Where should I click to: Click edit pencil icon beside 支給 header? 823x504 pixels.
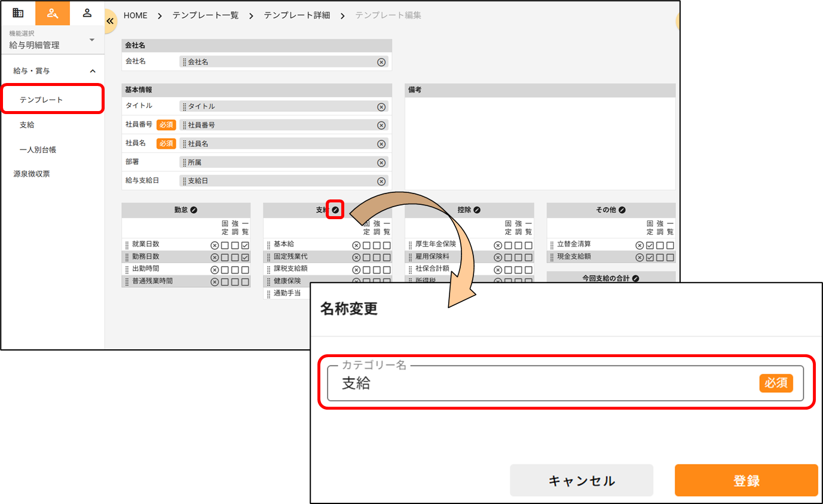[335, 210]
